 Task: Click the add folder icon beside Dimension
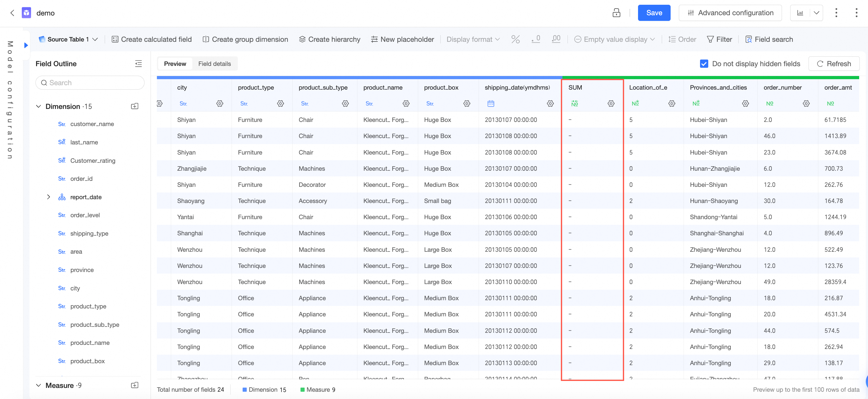tap(134, 107)
